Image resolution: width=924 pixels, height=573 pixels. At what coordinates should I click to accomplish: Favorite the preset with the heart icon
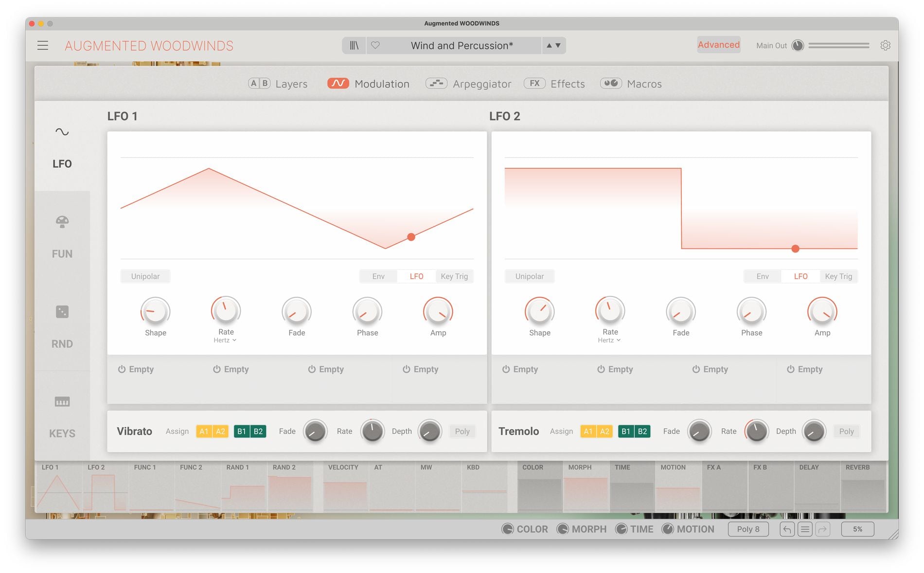[x=375, y=45]
